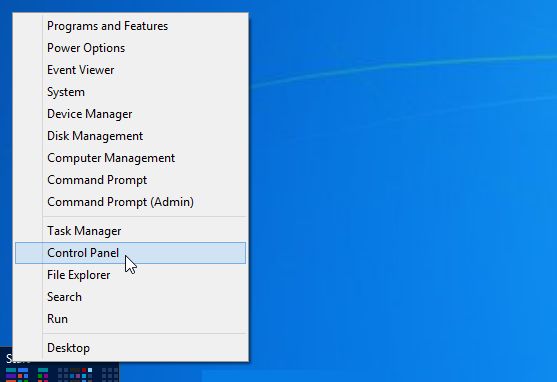The image size is (557, 382).
Task: Launch Event Viewer
Action: click(130, 70)
